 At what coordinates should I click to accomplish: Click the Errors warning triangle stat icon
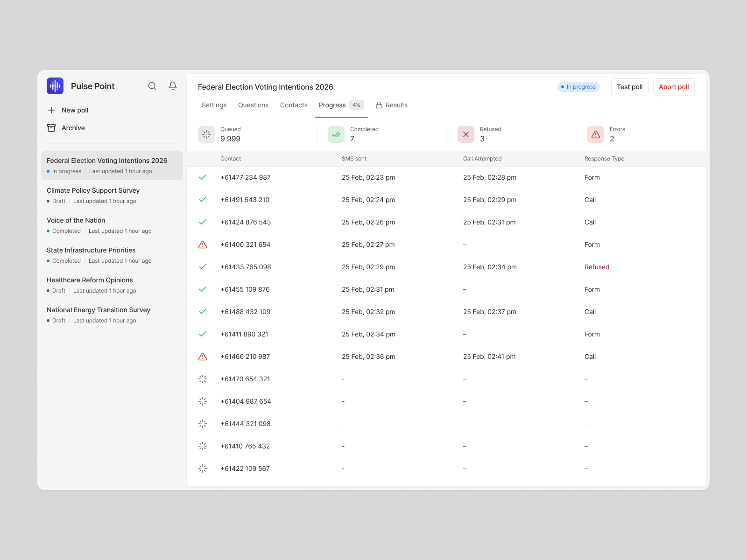tap(596, 134)
